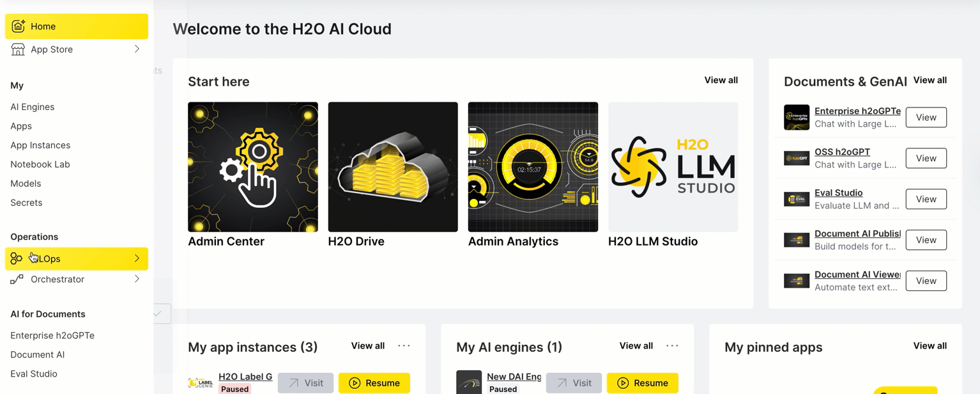Screen dimensions: 980x394
Task: Open Enterprise h2oGPTe in the sidebar
Action: point(52,335)
